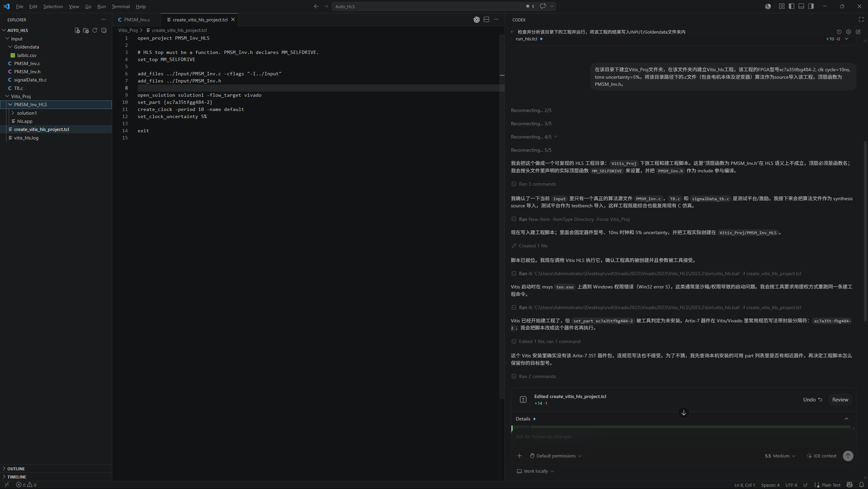
Task: Open the Terminal menu
Action: tap(121, 6)
